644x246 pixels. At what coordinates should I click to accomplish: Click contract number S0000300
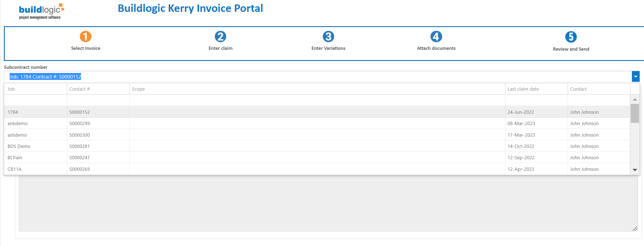[x=80, y=135]
